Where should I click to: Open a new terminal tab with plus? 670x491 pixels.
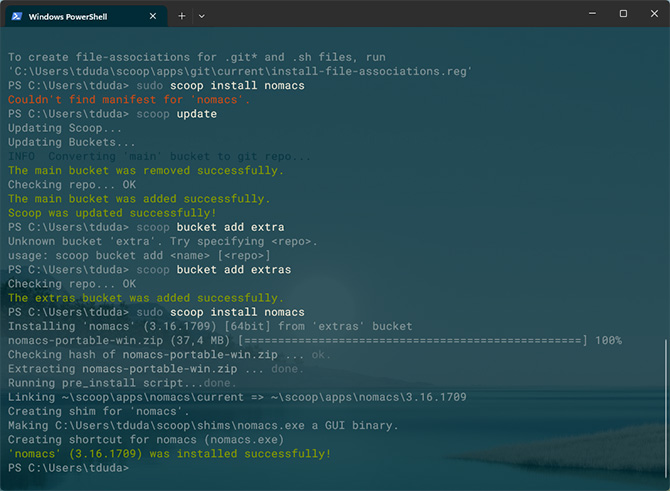point(182,16)
